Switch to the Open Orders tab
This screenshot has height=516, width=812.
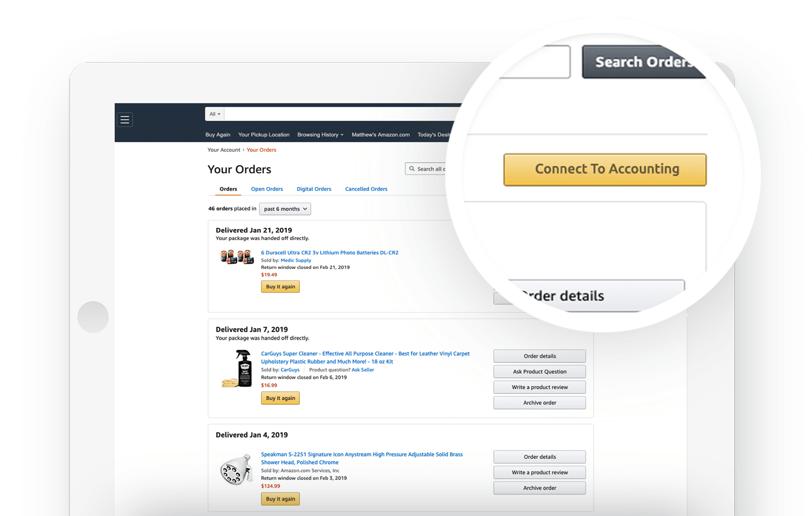click(x=267, y=189)
